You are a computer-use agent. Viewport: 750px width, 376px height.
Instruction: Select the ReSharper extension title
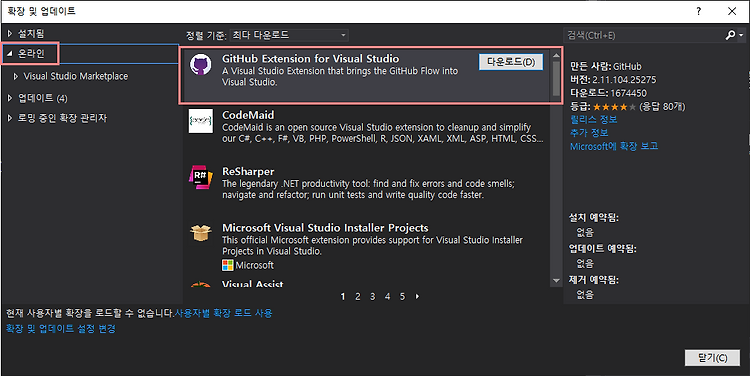click(248, 172)
